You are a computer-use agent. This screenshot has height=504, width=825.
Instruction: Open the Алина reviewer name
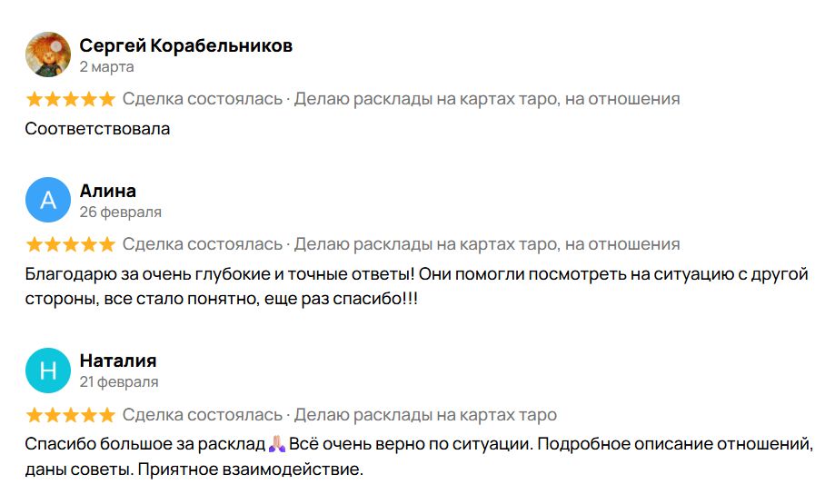pyautogui.click(x=107, y=191)
